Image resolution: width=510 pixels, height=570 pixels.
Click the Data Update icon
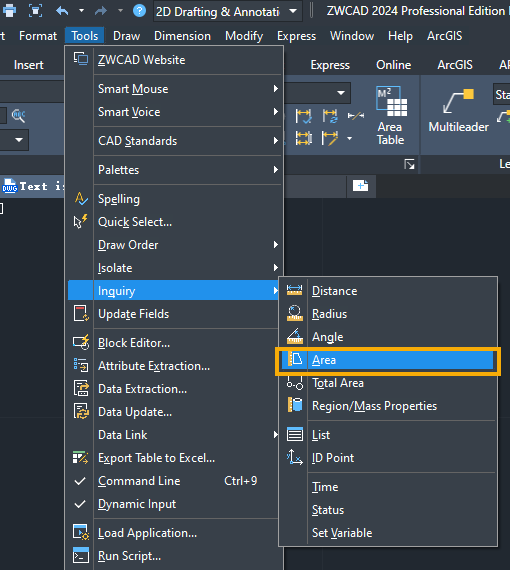click(x=81, y=411)
